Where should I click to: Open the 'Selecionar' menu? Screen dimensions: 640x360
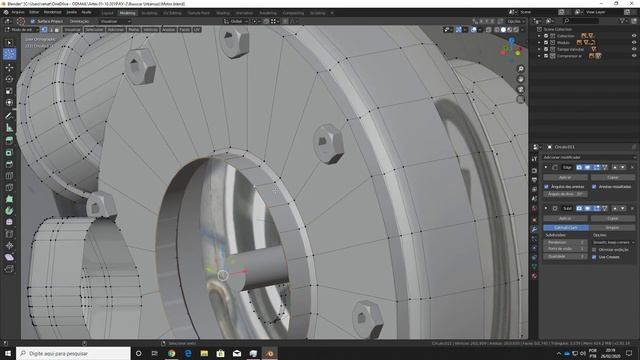(x=94, y=29)
